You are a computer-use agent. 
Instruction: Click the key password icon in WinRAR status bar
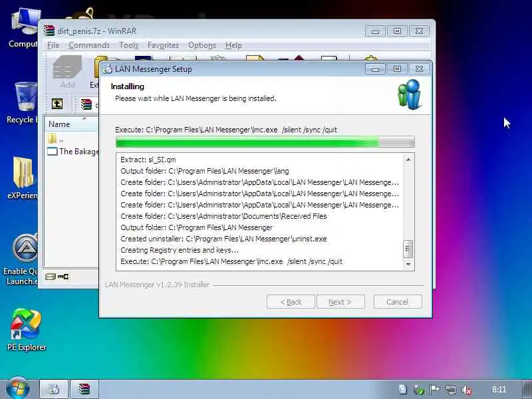(63, 277)
